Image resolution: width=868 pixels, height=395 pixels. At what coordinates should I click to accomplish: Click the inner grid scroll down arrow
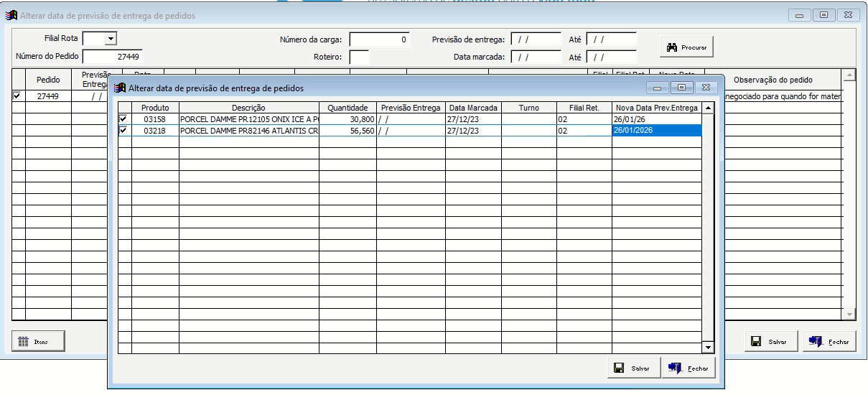708,348
